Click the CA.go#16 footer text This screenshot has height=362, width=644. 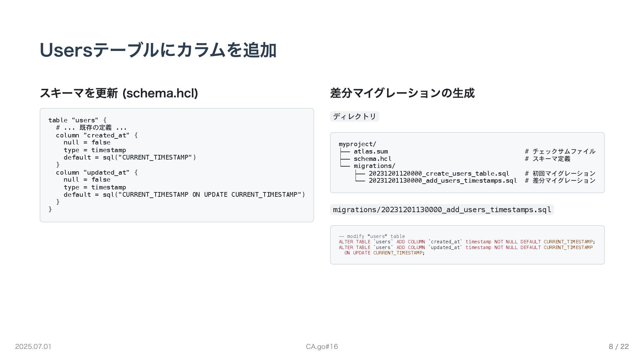[x=322, y=347]
